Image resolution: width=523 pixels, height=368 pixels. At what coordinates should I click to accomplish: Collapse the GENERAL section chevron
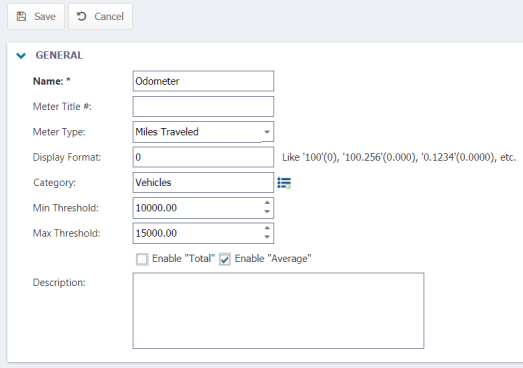[21, 55]
